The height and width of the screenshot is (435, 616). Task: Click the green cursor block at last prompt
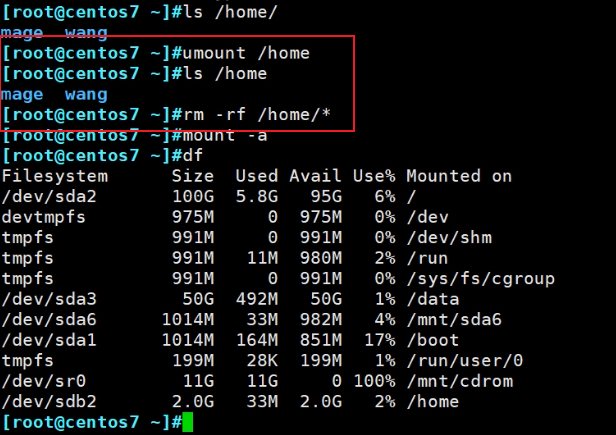click(x=187, y=423)
